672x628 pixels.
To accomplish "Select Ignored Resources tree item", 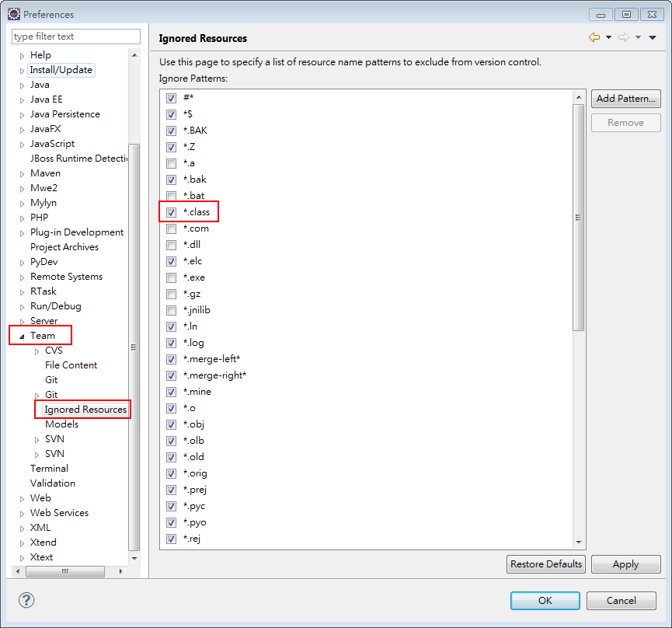I will 85,410.
